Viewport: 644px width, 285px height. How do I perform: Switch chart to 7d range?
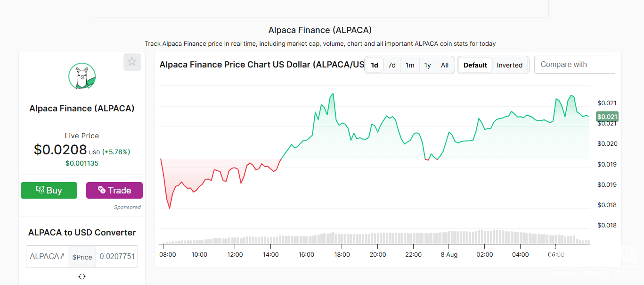tap(392, 65)
